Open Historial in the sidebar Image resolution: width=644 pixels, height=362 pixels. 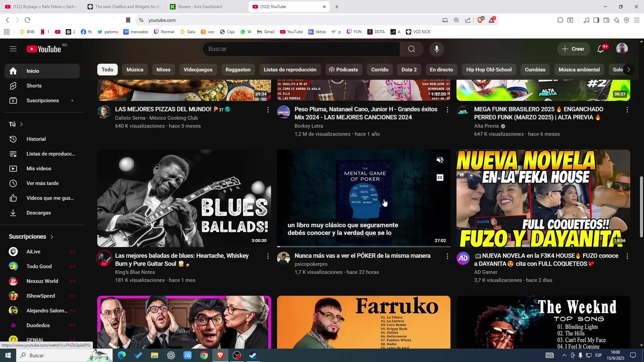click(x=42, y=139)
